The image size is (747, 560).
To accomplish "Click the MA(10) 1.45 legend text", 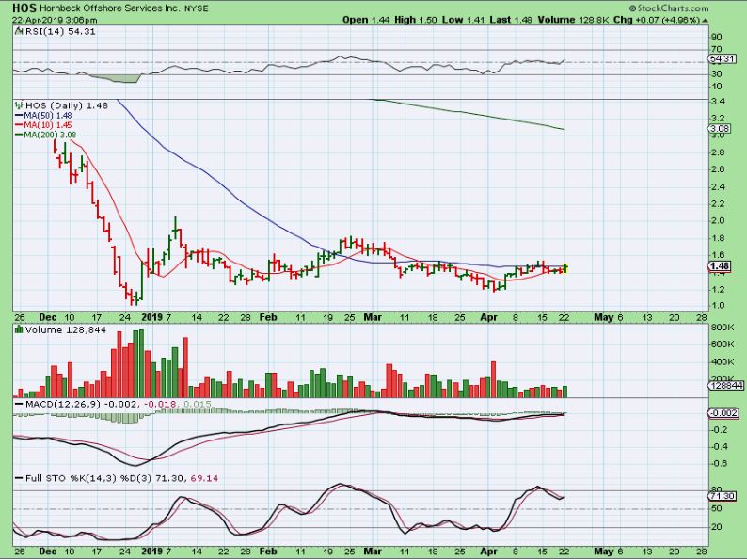I will [x=48, y=125].
